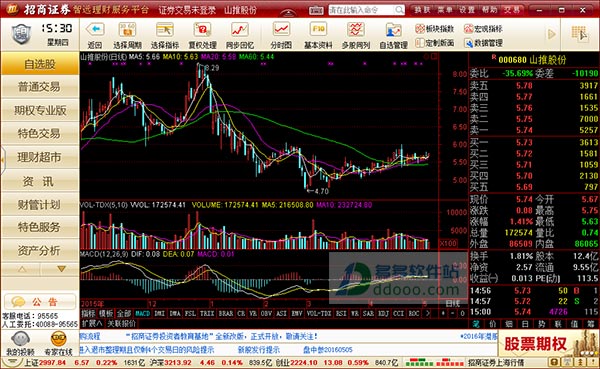The image size is (600, 369).
Task: Click the market breadth indicator in the status bar
Action: (x=434, y=362)
